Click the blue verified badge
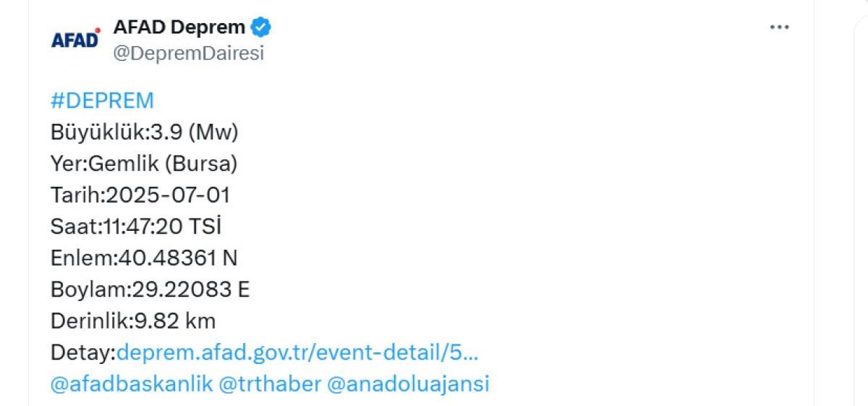The image size is (868, 406). point(261,28)
